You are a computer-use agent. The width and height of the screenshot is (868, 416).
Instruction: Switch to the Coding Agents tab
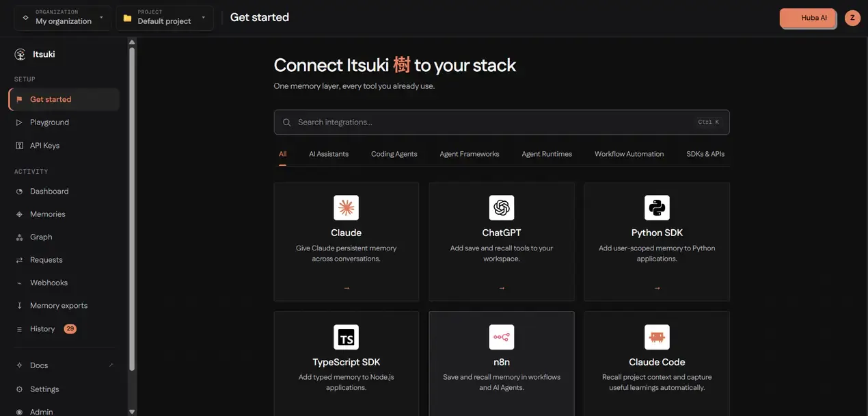click(x=394, y=154)
